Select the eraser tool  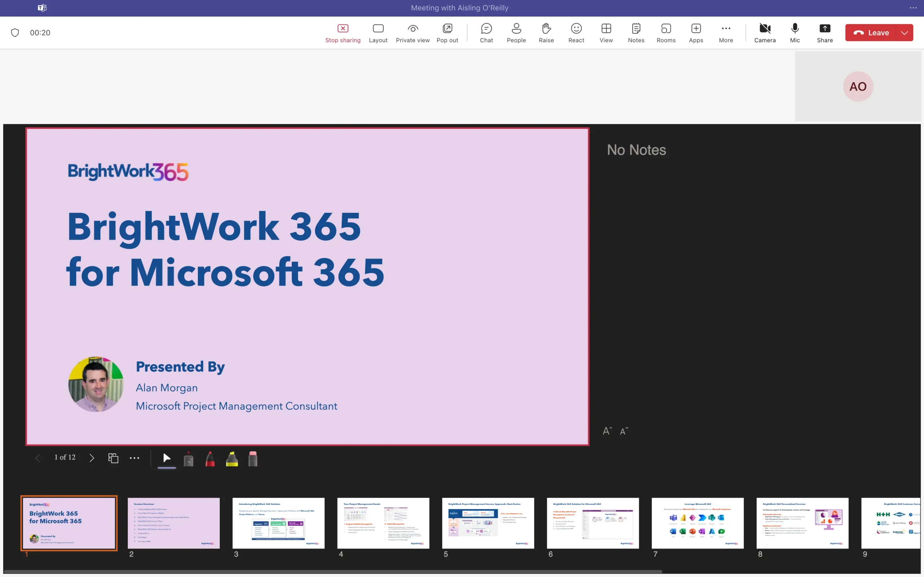coord(253,459)
